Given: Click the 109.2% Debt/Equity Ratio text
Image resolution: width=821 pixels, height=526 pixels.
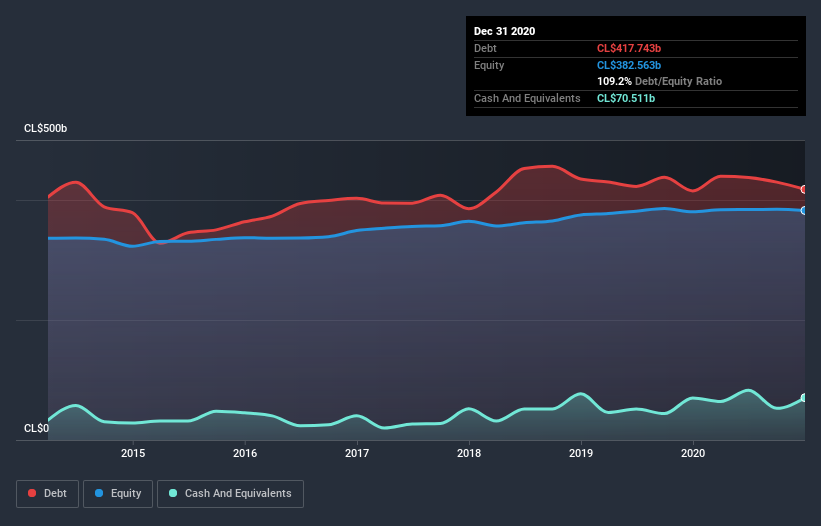Looking at the screenshot, I should (x=659, y=82).
